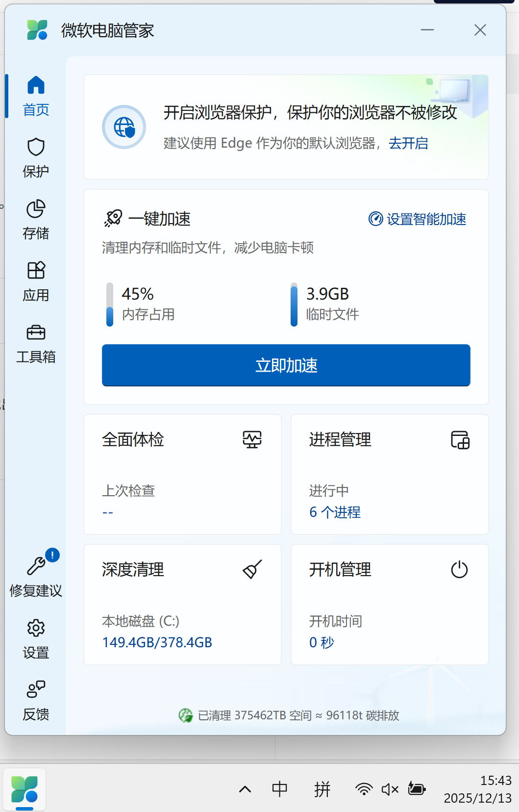Open the 工具箱 toolbox

tap(36, 343)
